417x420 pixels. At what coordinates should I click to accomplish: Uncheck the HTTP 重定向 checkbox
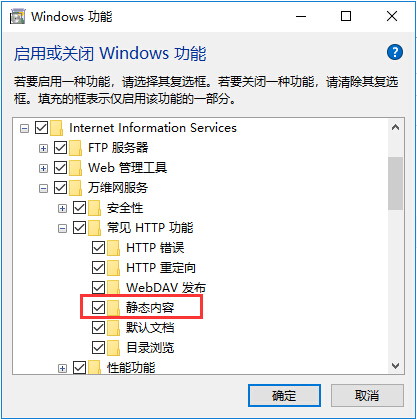tap(98, 267)
